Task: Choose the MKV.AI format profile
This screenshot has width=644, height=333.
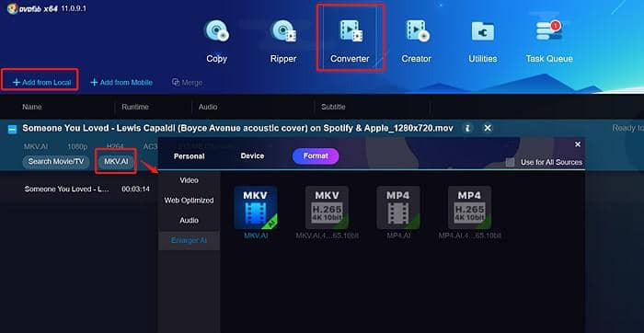Action: (256, 212)
